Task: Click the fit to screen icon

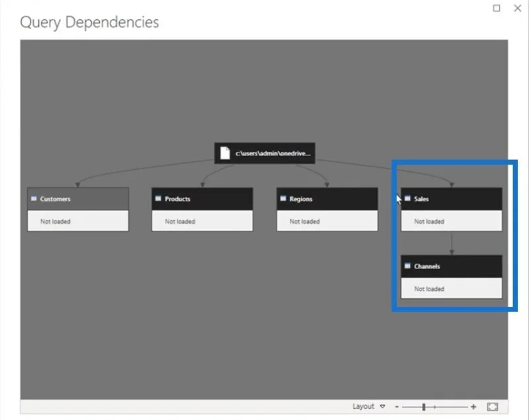Action: tap(493, 407)
